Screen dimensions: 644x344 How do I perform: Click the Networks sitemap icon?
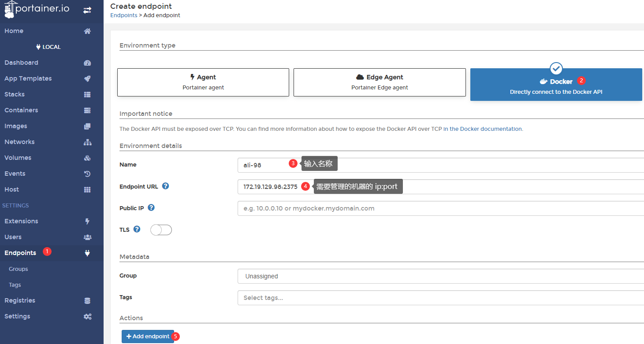[x=87, y=142]
